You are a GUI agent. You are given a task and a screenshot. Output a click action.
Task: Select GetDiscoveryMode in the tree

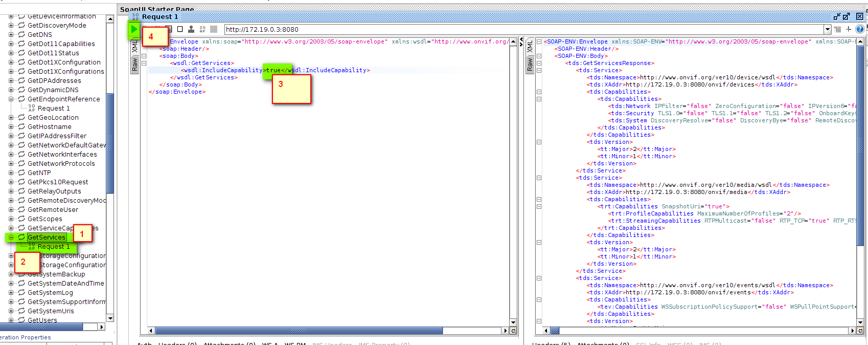(x=57, y=26)
